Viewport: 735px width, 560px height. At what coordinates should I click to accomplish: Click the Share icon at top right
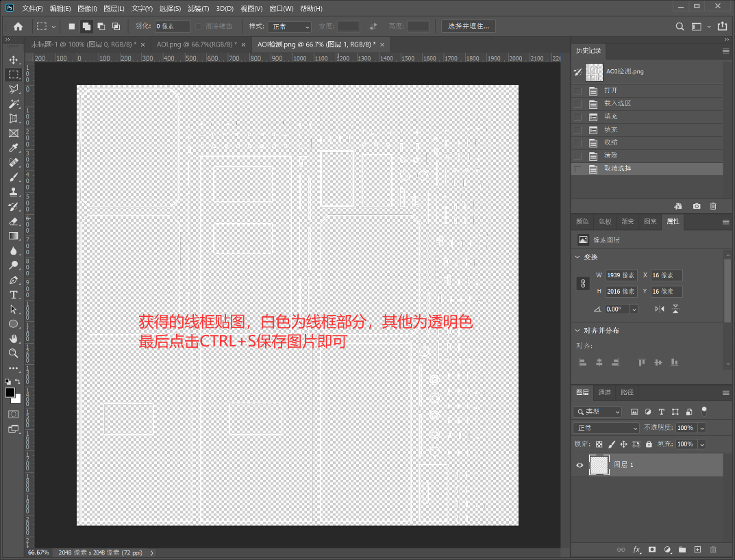tap(723, 26)
